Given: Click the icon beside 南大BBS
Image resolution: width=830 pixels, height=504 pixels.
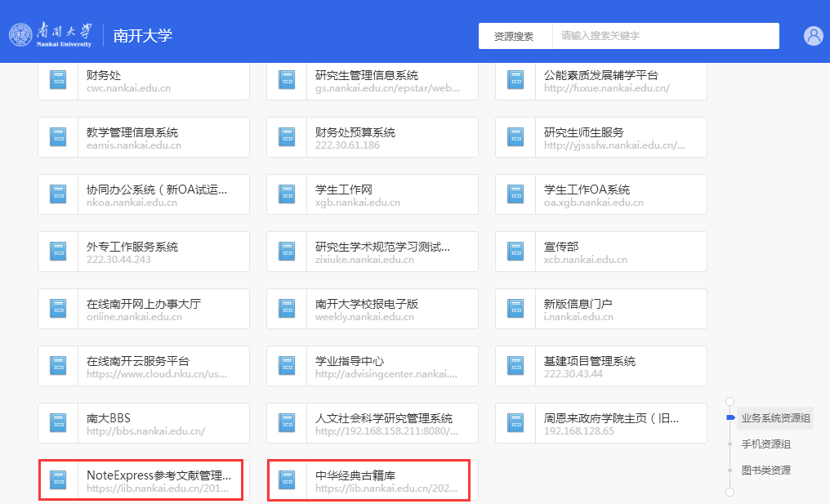Looking at the screenshot, I should point(58,423).
